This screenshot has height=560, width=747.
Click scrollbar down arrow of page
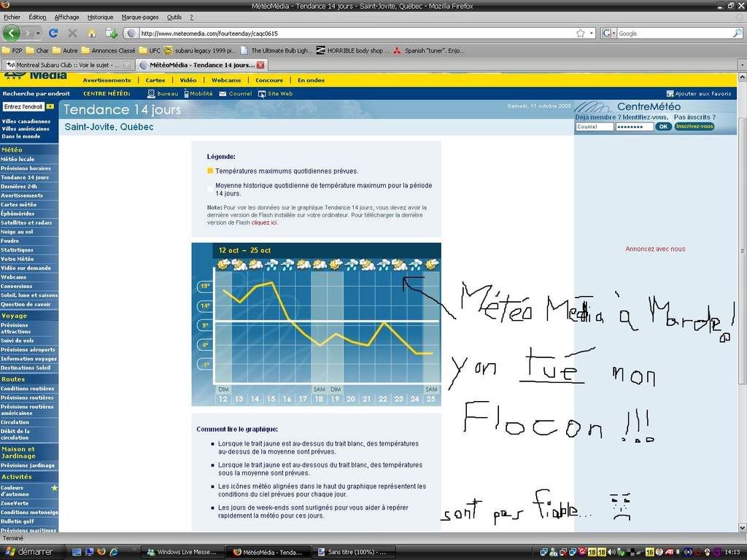tap(742, 527)
